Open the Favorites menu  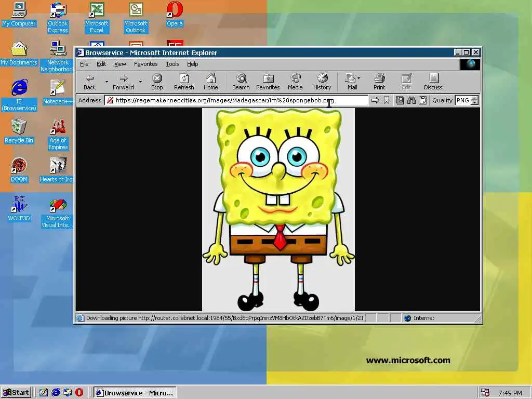[x=145, y=64]
